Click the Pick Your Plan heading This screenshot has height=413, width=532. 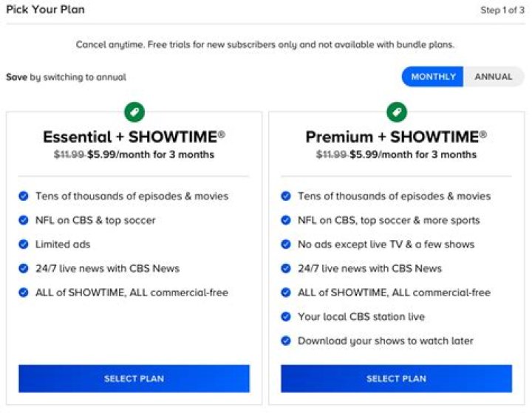click(x=45, y=10)
